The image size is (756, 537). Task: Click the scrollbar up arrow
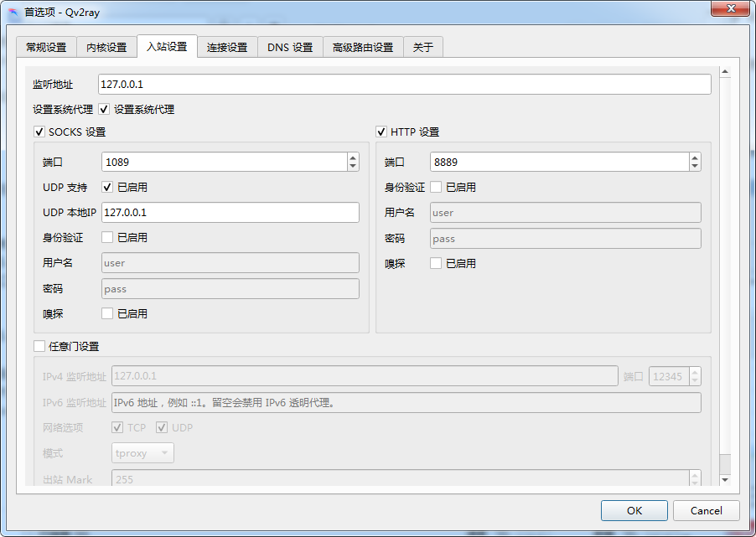click(x=725, y=72)
